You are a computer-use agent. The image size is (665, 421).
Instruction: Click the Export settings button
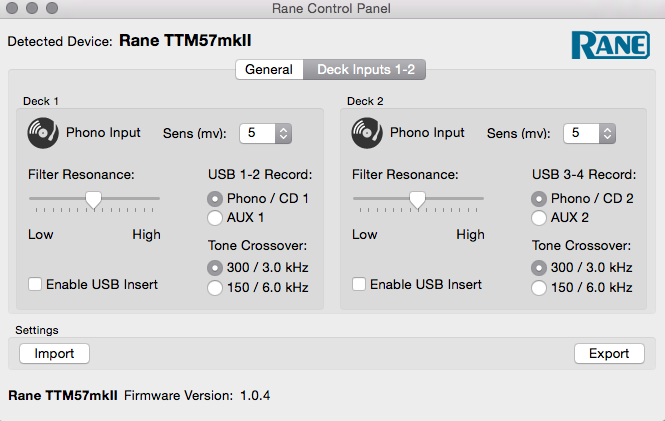609,353
